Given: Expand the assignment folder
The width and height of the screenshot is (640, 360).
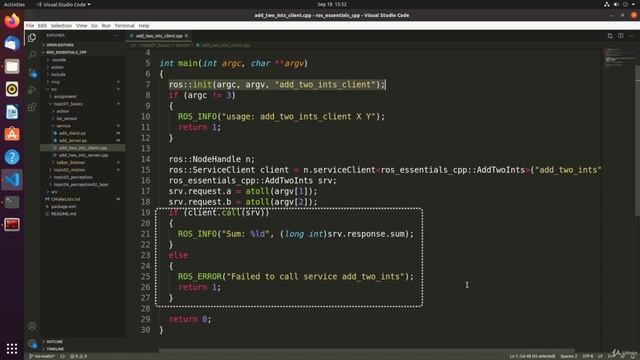Looking at the screenshot, I should pyautogui.click(x=65, y=96).
